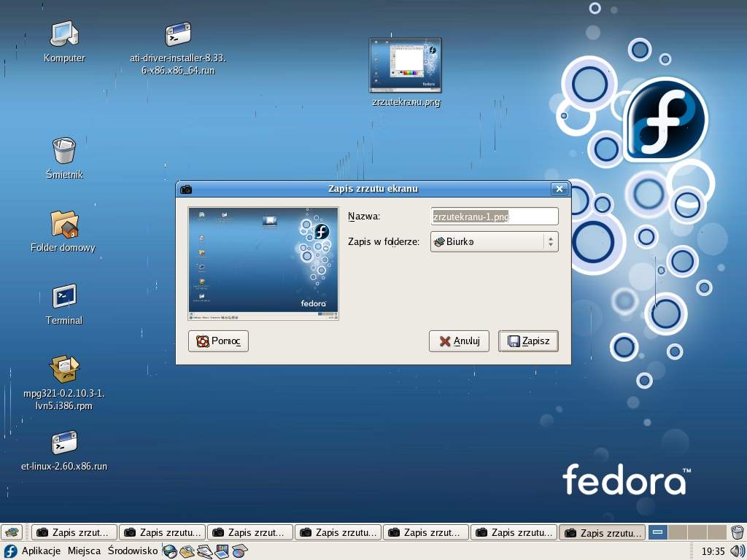The height and width of the screenshot is (560, 747).
Task: Click the Fedora logo in bottom panel
Action: coord(10,551)
